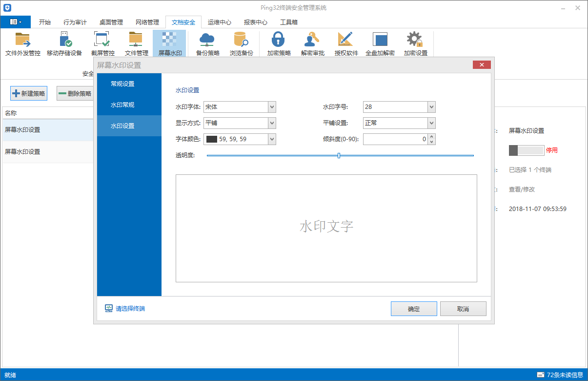Screen dimensions: 588x381
Task: Click the 2018-11-07 09:53:59 timestamp
Action: (538, 209)
